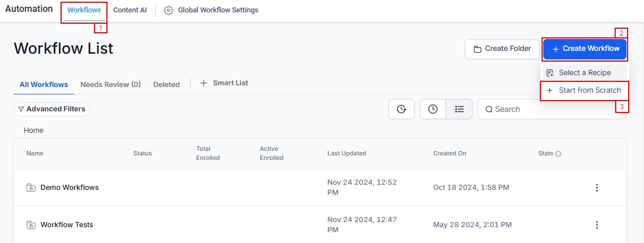This screenshot has width=644, height=243.
Task: Switch to the list view icon
Action: (x=459, y=109)
